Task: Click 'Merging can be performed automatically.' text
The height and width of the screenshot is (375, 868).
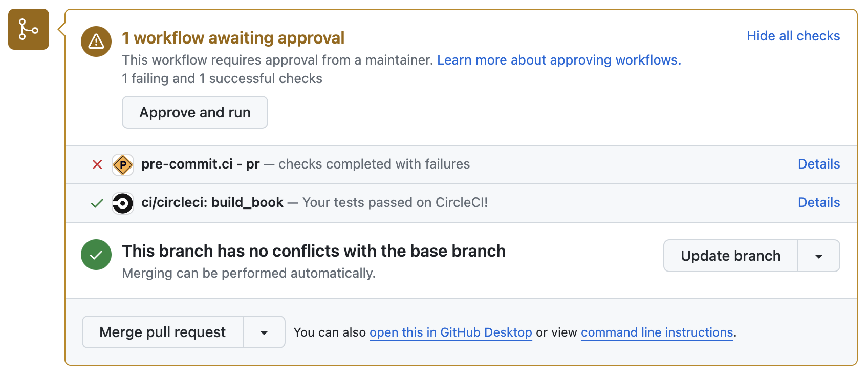Action: (249, 273)
